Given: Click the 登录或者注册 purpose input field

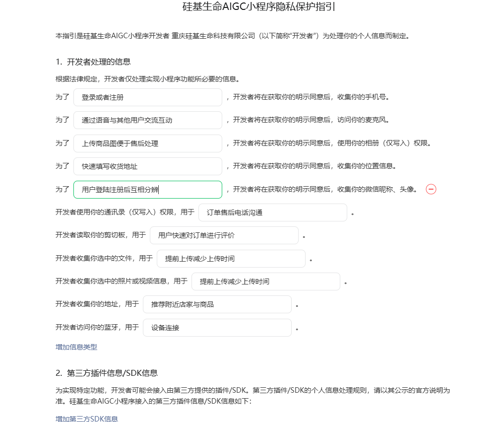Looking at the screenshot, I should click(147, 97).
